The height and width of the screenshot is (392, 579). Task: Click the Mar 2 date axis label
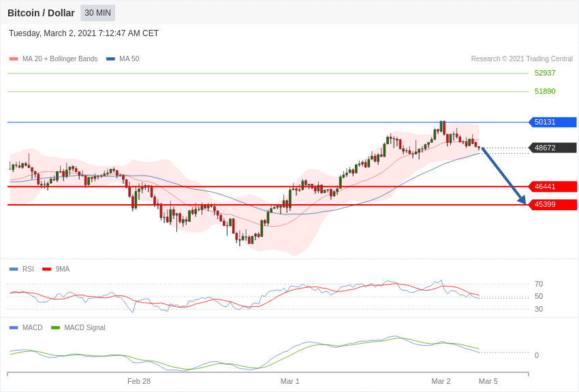(441, 381)
